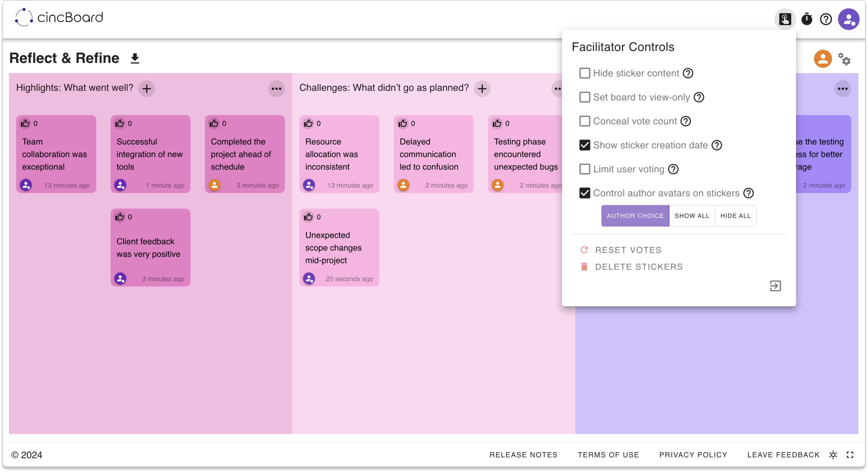Add a sticker to Highlights column
Screen dimensions: 868x472
pos(147,89)
